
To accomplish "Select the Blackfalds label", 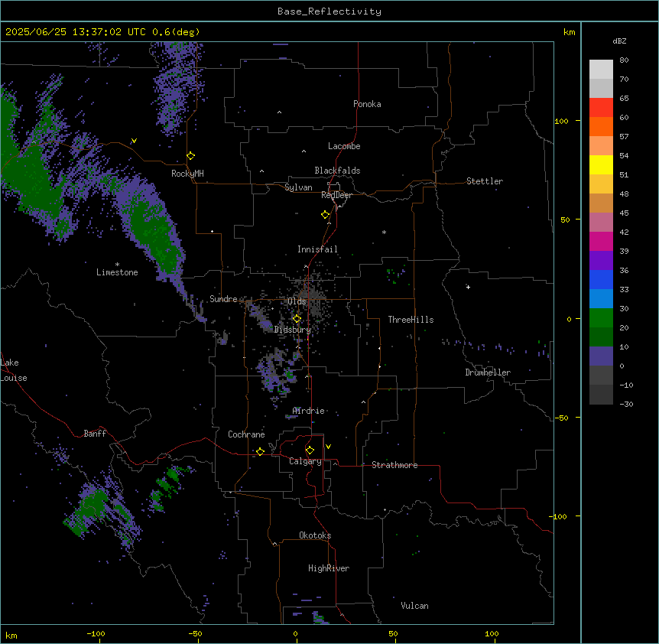I will tap(337, 171).
